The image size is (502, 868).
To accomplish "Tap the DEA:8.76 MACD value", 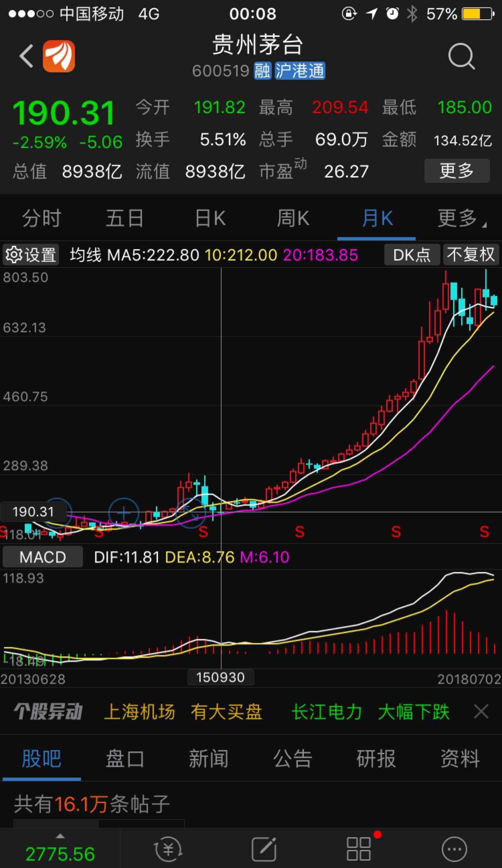I will click(x=200, y=557).
